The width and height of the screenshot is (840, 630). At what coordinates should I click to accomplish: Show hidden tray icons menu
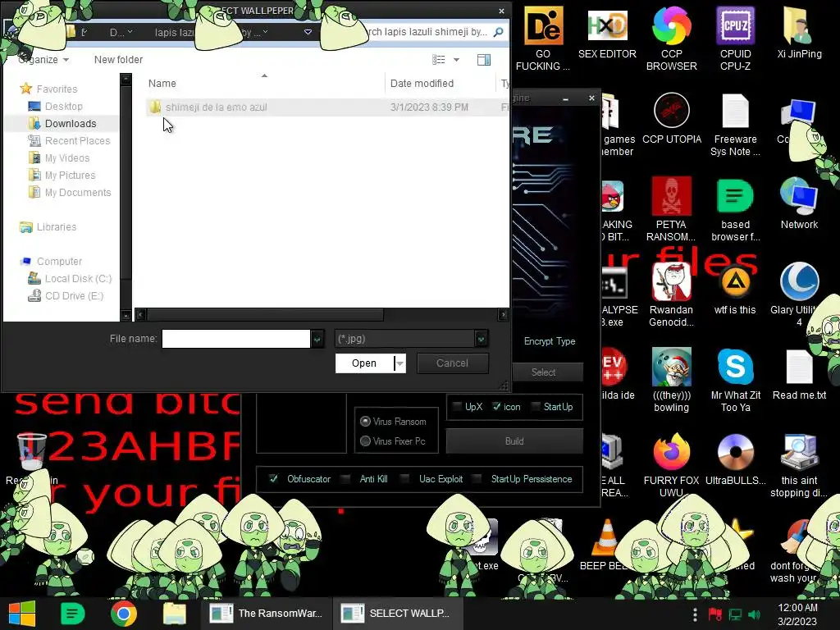695,614
